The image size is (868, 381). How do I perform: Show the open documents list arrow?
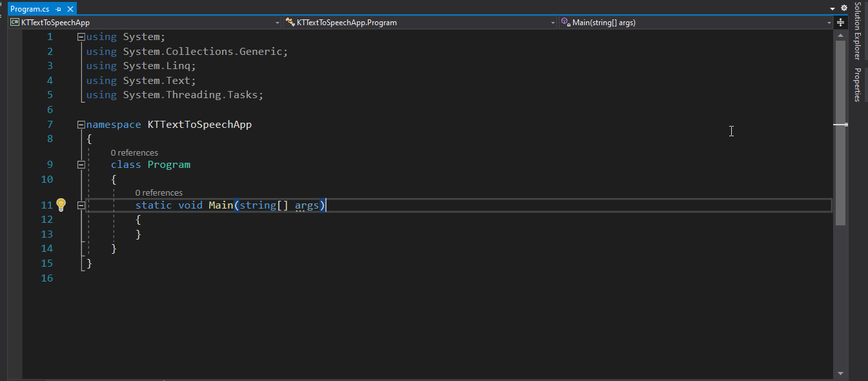point(833,8)
